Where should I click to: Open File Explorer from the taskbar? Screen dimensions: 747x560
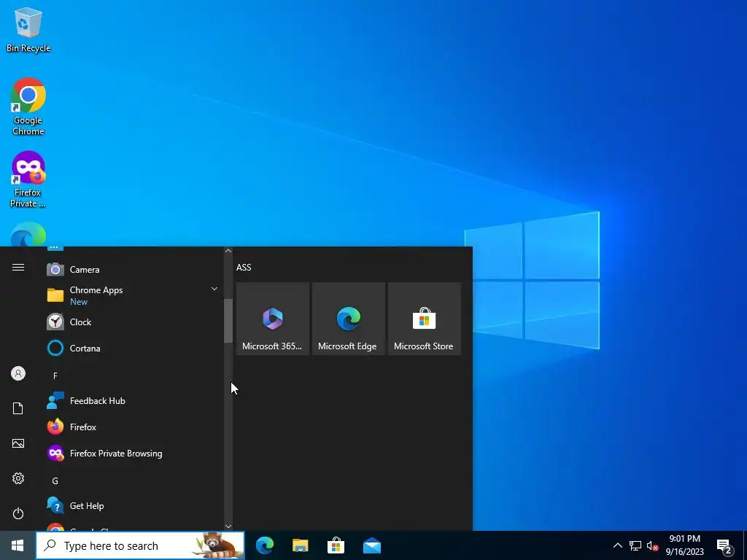300,545
